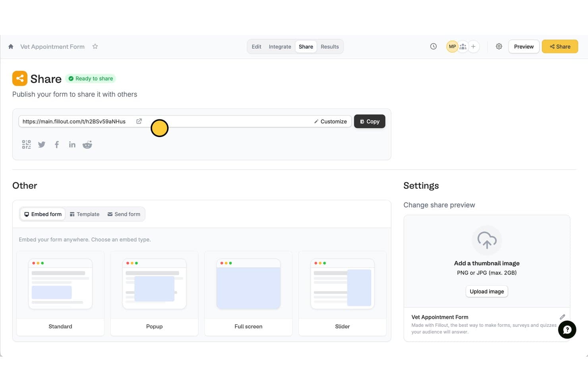Copy the form link

(369, 122)
